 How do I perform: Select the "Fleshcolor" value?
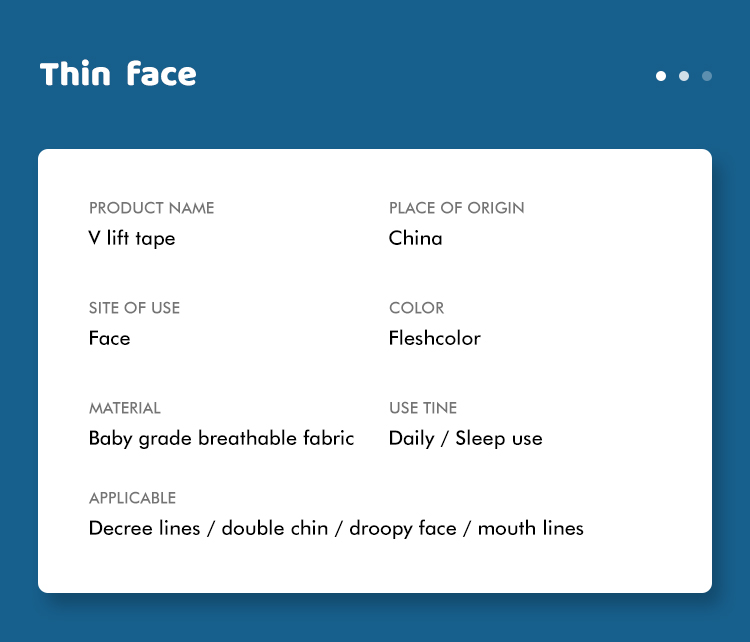[434, 338]
